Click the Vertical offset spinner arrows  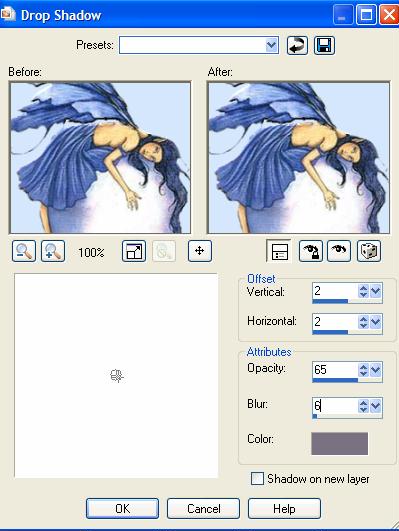[363, 291]
